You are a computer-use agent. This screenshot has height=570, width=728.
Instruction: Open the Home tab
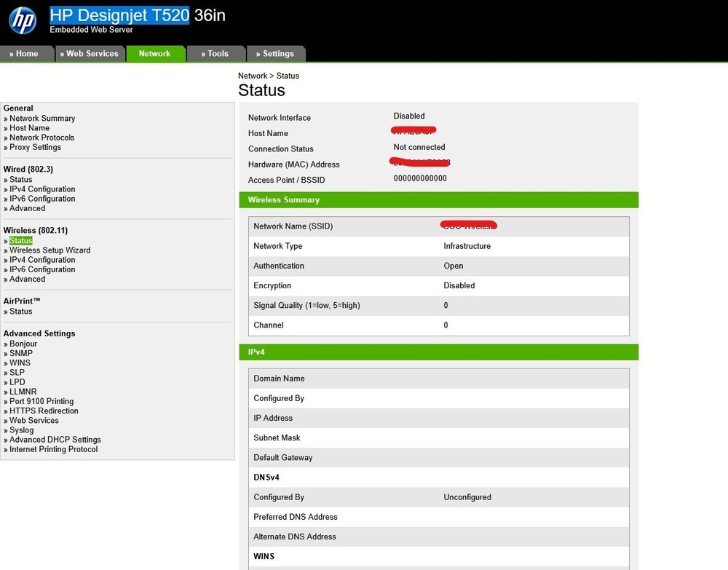[27, 54]
